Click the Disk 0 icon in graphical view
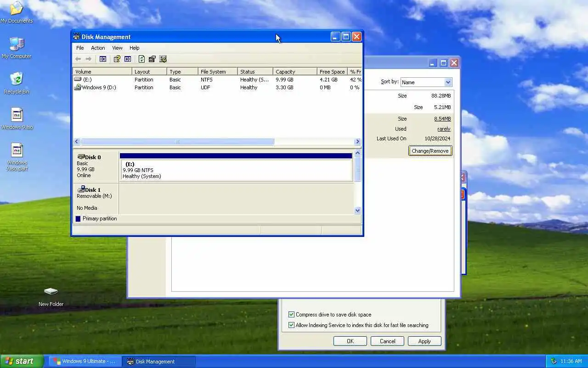This screenshot has height=368, width=588. pyautogui.click(x=81, y=157)
